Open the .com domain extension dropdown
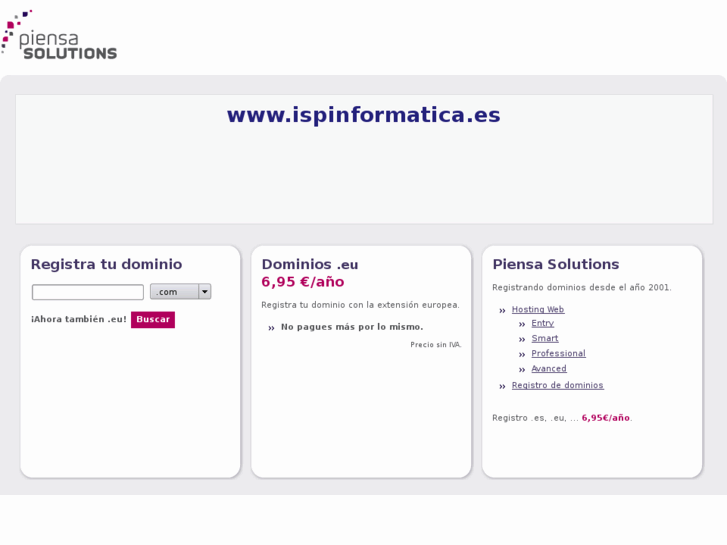 pos(180,292)
